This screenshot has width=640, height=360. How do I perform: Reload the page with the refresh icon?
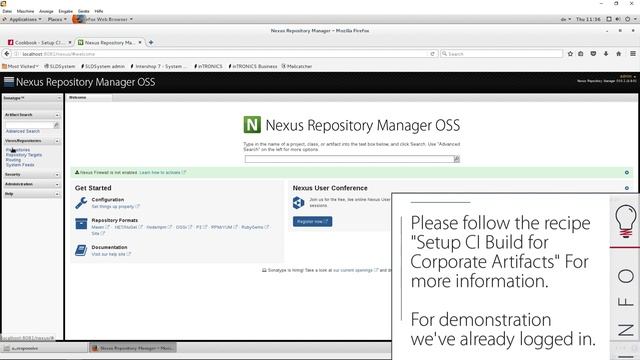(432, 53)
